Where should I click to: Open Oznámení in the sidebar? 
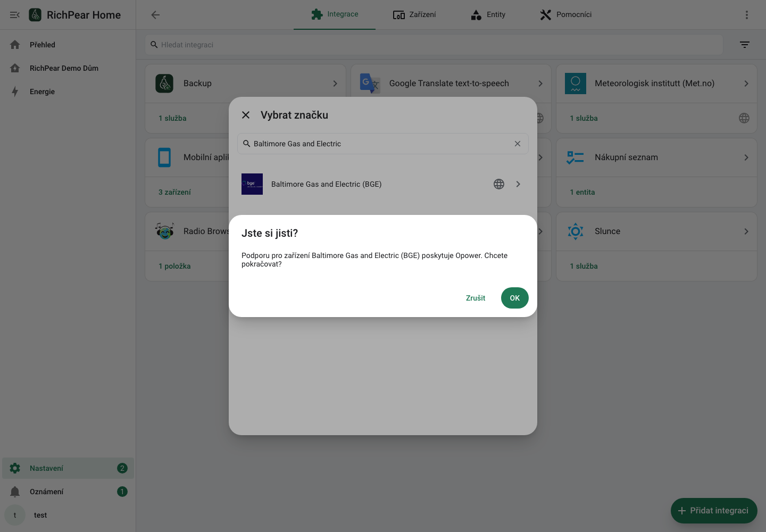tap(68, 492)
